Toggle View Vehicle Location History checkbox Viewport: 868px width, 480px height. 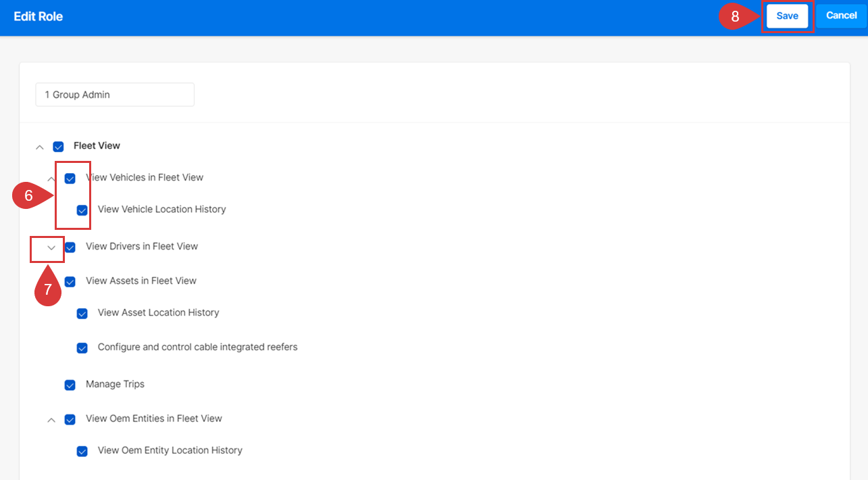[x=82, y=210]
